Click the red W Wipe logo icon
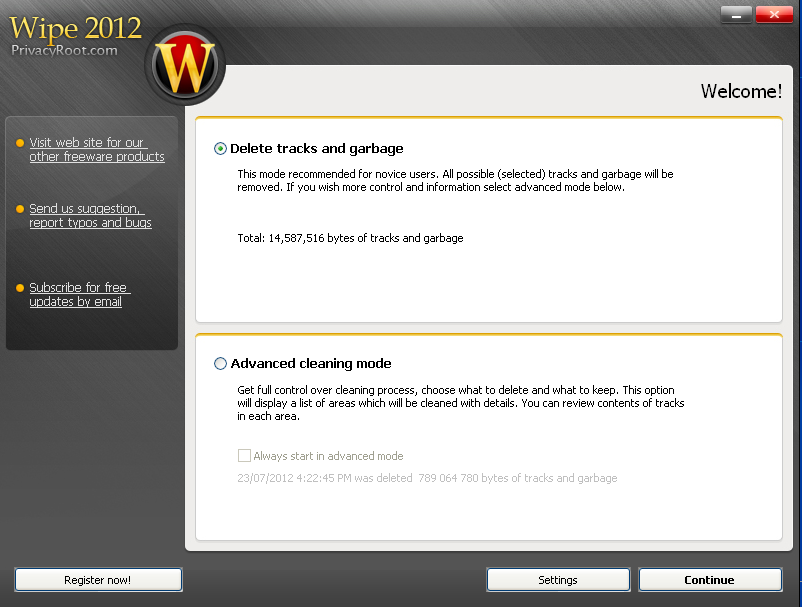 185,65
